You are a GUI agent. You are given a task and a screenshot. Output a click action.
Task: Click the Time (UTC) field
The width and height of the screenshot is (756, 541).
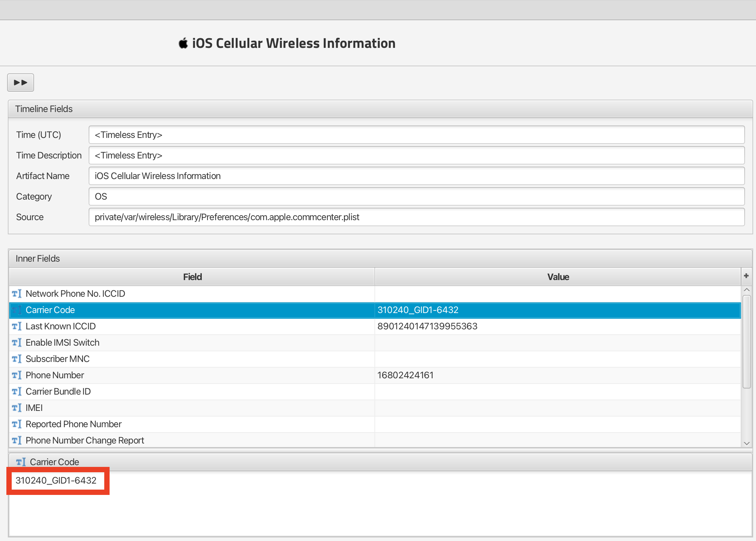[x=416, y=135]
